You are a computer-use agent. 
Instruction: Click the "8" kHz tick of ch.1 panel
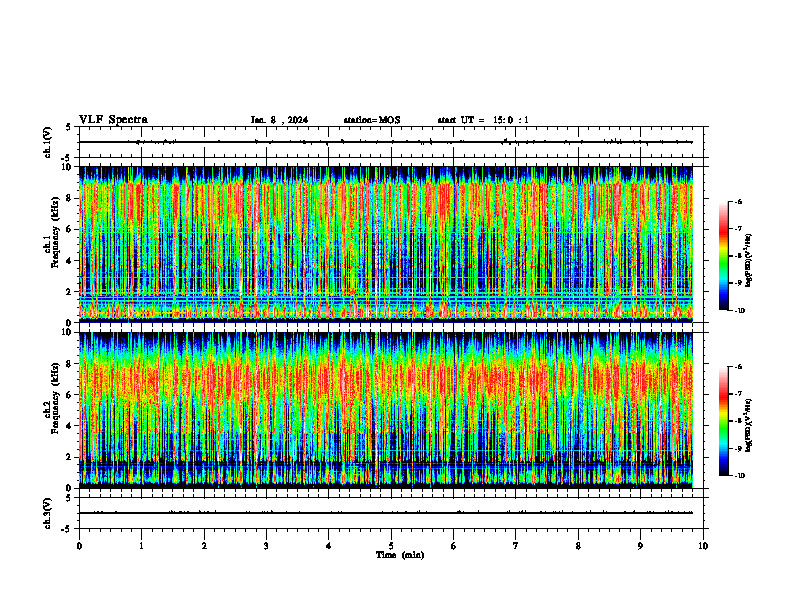[69, 198]
